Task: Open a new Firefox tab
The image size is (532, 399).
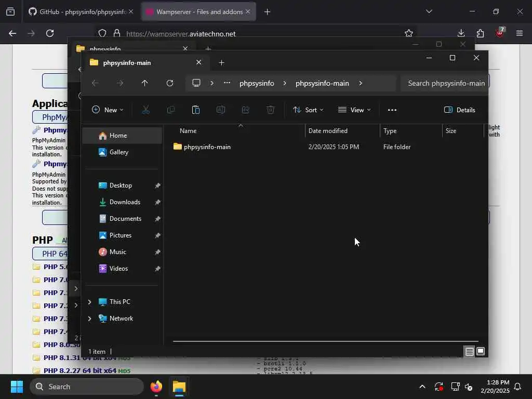Action: pyautogui.click(x=268, y=12)
